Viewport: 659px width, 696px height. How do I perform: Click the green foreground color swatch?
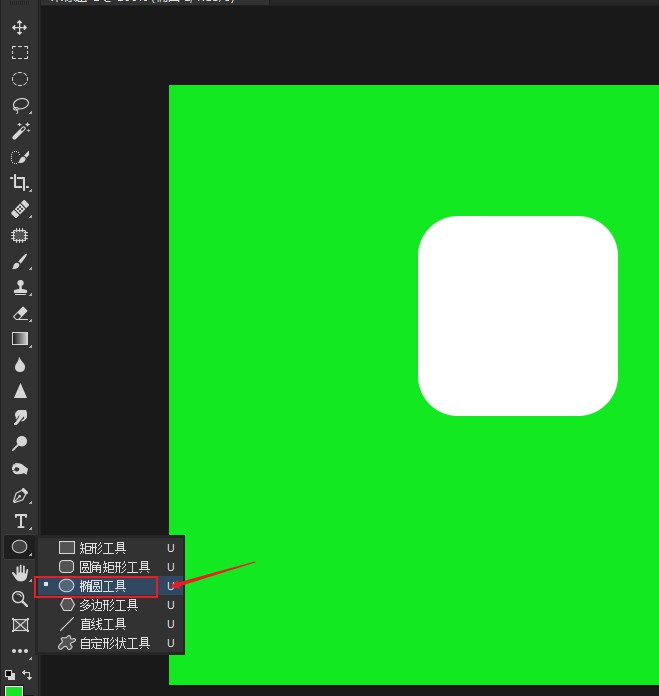(x=14, y=691)
